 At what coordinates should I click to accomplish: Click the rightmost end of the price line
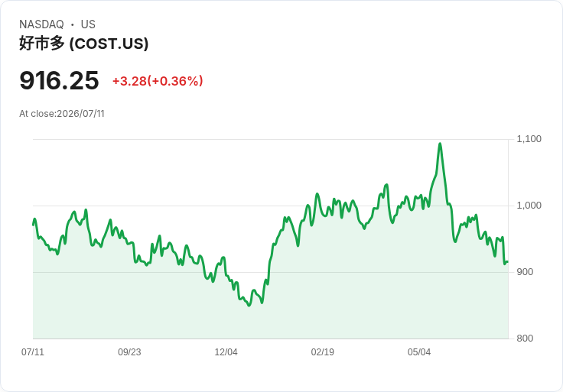(x=507, y=262)
